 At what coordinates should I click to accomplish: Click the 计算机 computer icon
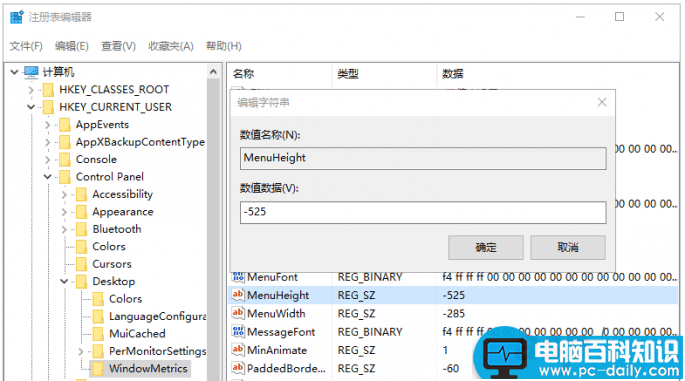[x=31, y=72]
